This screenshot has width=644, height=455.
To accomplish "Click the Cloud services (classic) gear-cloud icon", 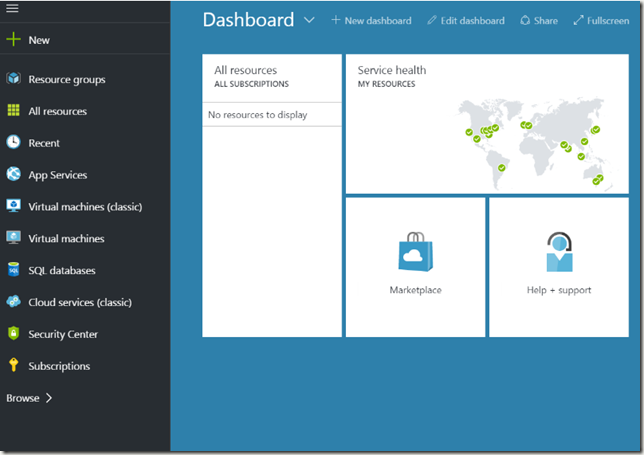I will click(x=13, y=301).
